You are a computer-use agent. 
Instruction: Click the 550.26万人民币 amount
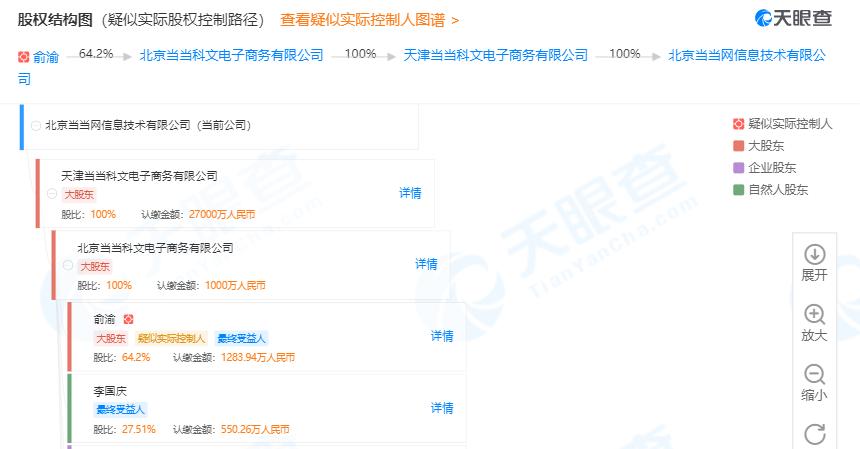[255, 429]
